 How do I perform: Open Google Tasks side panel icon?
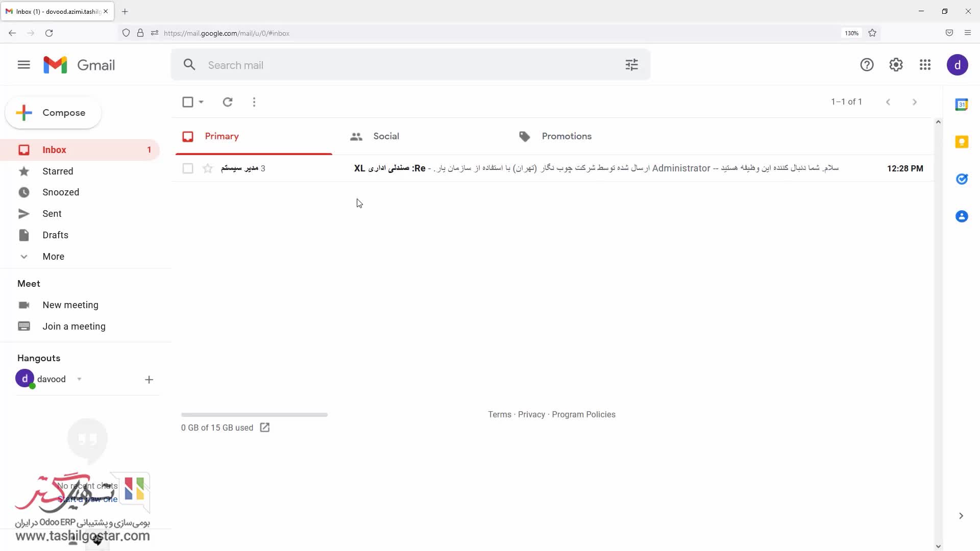[962, 179]
